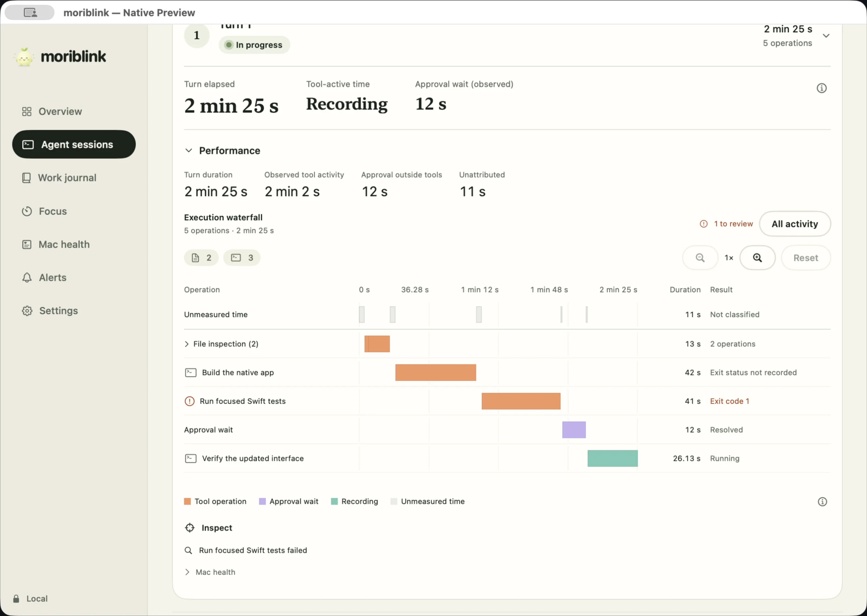The image size is (867, 616).
Task: Click the In progress status badge
Action: [x=254, y=45]
